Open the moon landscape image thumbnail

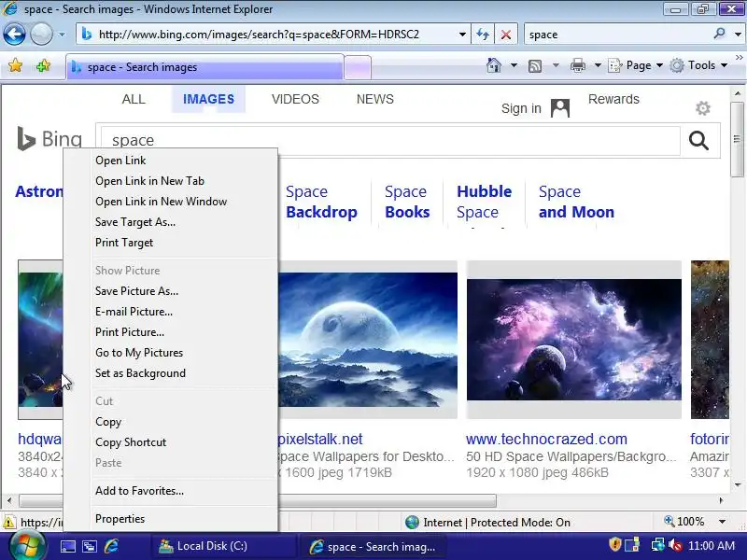pos(368,340)
